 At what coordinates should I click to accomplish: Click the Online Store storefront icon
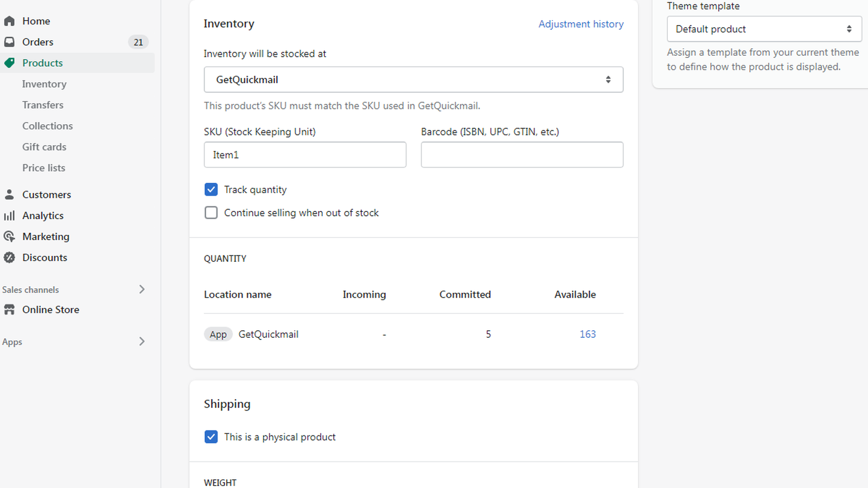click(9, 310)
